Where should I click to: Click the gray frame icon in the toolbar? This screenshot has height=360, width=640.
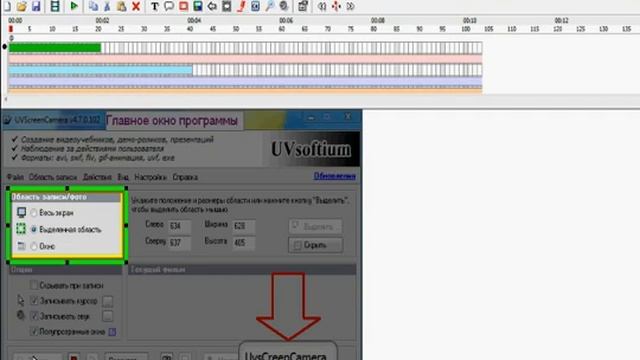[x=227, y=6]
